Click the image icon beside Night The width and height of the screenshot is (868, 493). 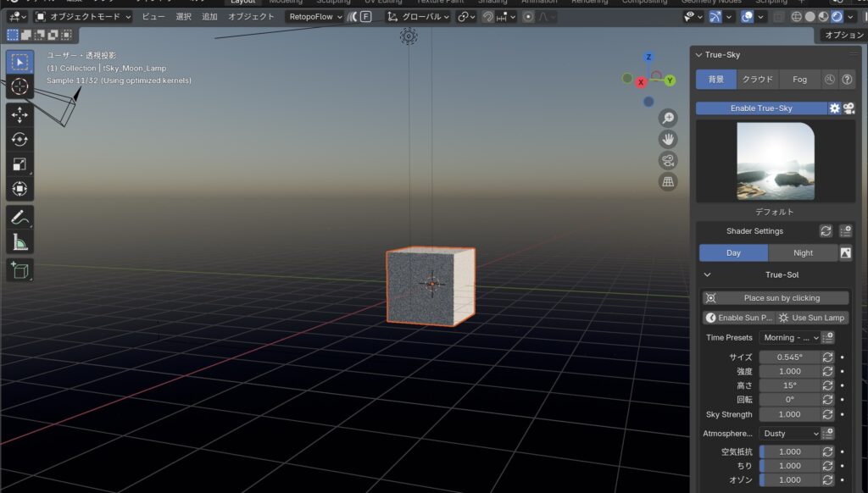pyautogui.click(x=845, y=253)
